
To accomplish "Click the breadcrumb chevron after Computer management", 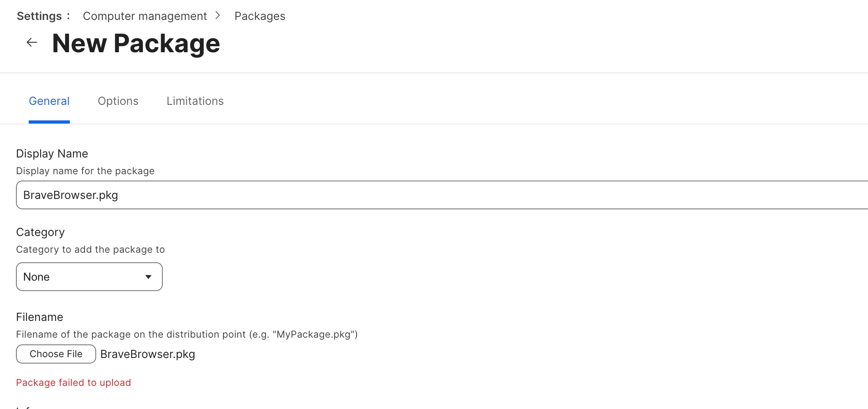I will pos(217,16).
